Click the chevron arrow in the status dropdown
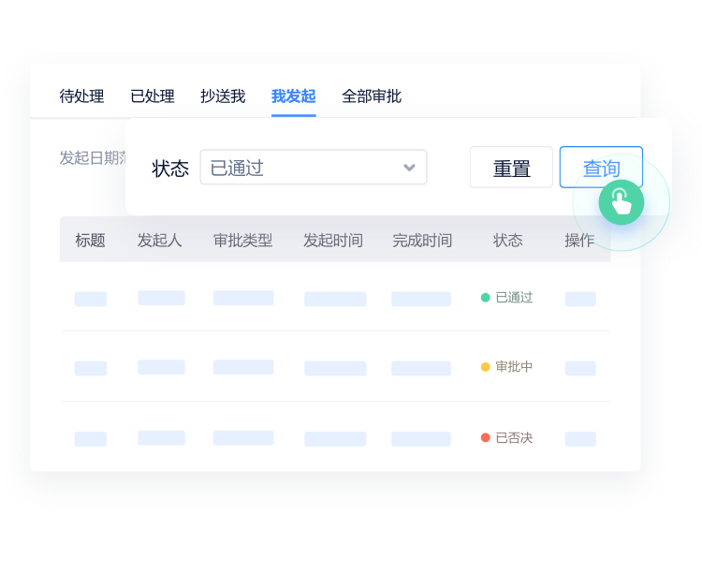 [x=409, y=168]
